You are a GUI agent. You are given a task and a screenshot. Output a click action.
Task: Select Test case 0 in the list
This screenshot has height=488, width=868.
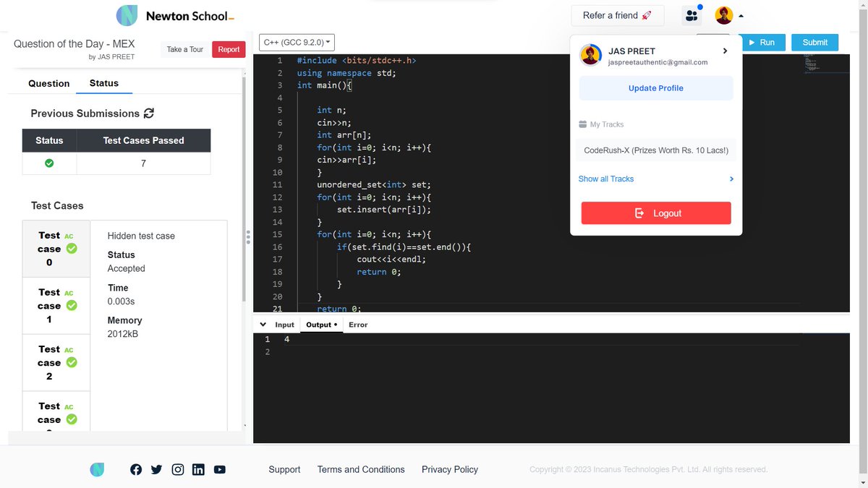pyautogui.click(x=58, y=249)
